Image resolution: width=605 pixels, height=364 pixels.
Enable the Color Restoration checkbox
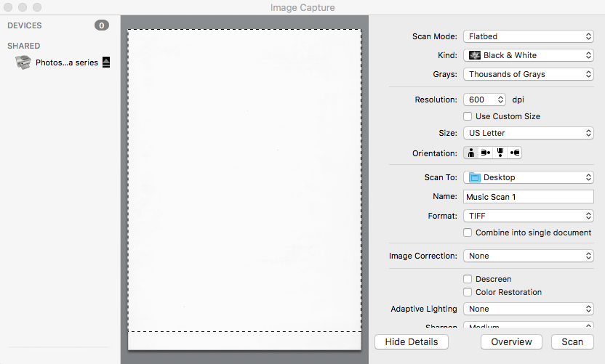[468, 292]
